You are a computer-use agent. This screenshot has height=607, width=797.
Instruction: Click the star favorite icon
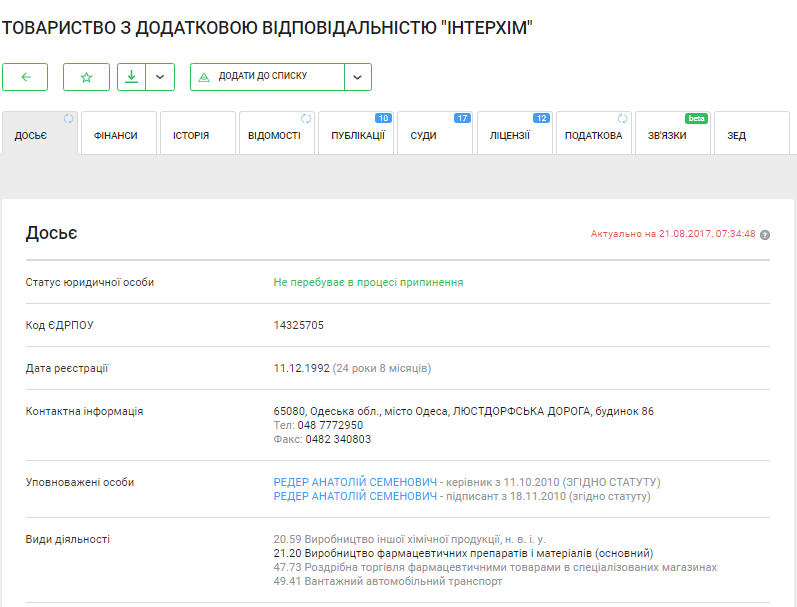click(x=86, y=77)
